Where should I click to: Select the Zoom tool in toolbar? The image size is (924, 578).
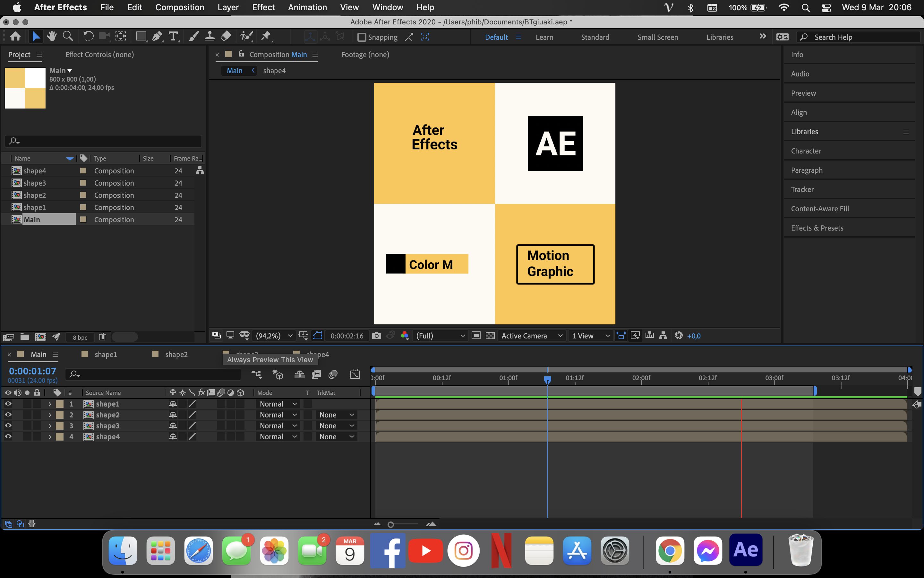(68, 37)
